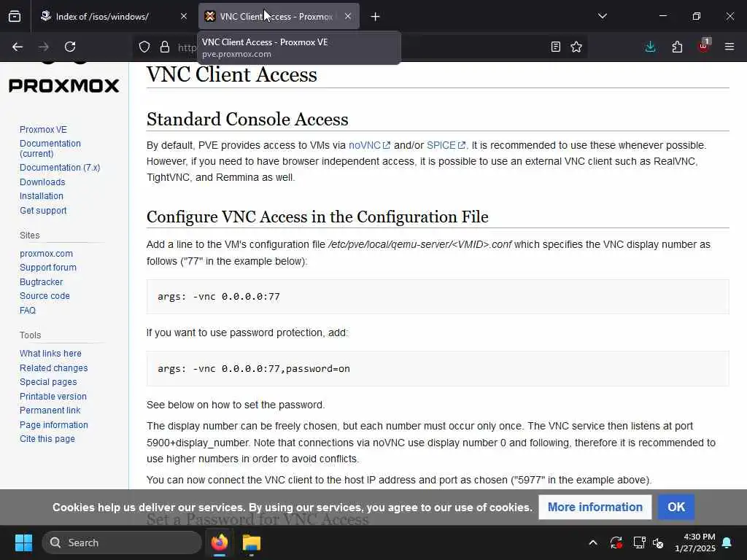Open Related changes link
747x560 pixels.
(x=54, y=368)
